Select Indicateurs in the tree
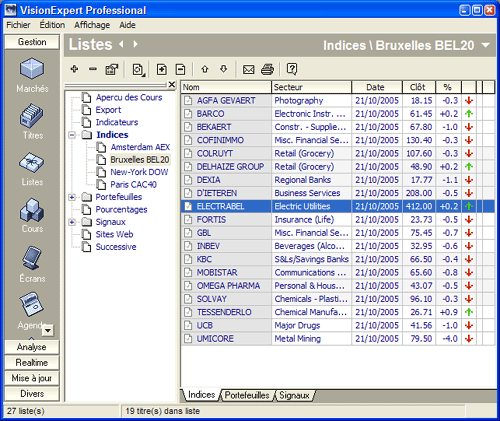This screenshot has height=421, width=500. (117, 122)
